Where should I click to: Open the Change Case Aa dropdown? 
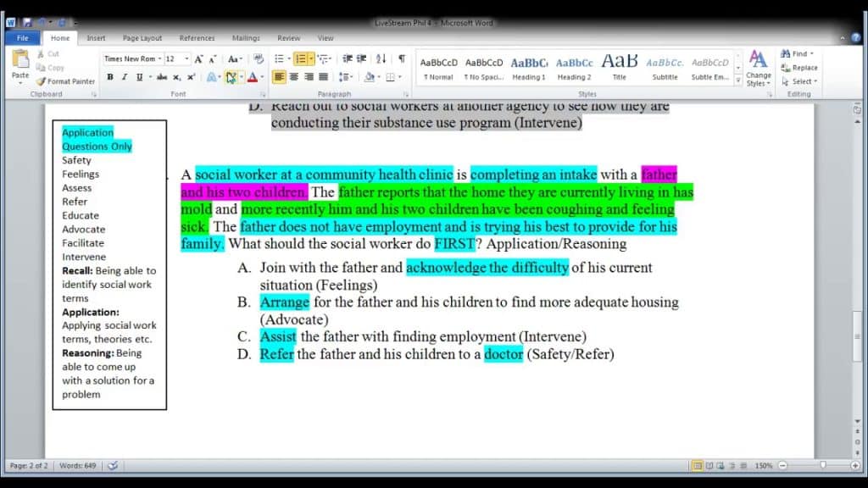click(x=236, y=58)
